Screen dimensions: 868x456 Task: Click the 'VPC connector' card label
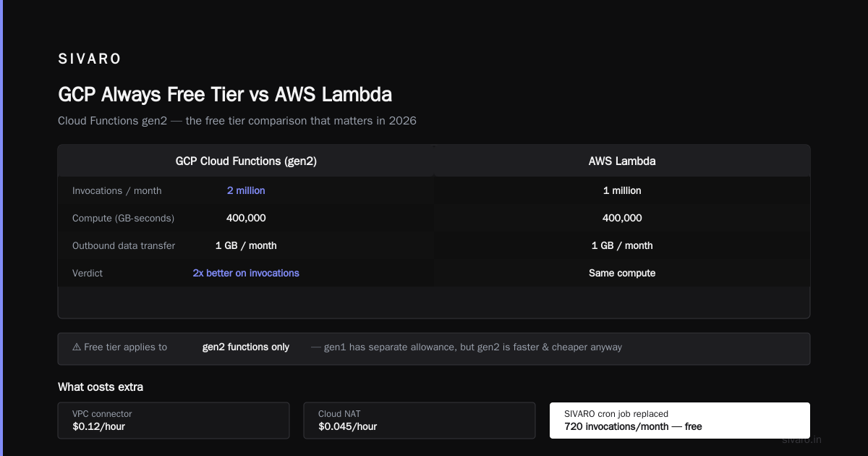[102, 414]
